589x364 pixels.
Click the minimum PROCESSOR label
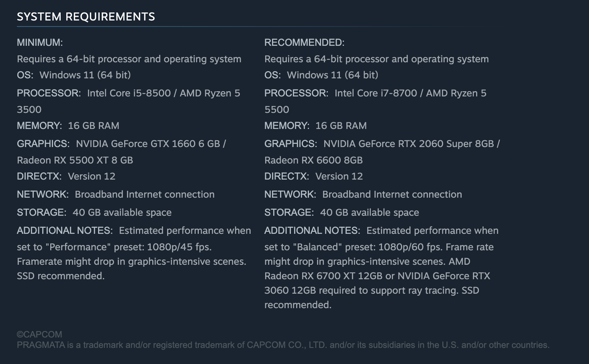tap(49, 93)
